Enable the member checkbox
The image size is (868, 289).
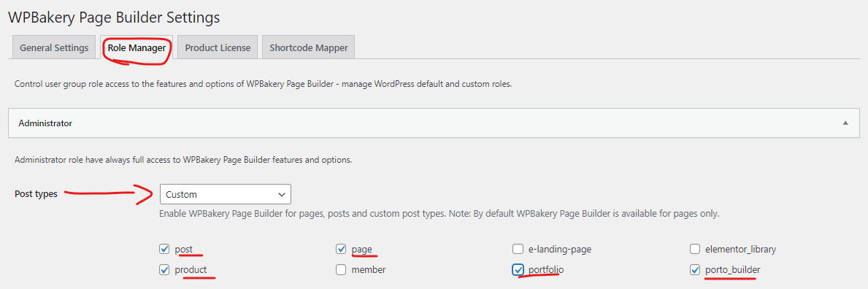[341, 269]
